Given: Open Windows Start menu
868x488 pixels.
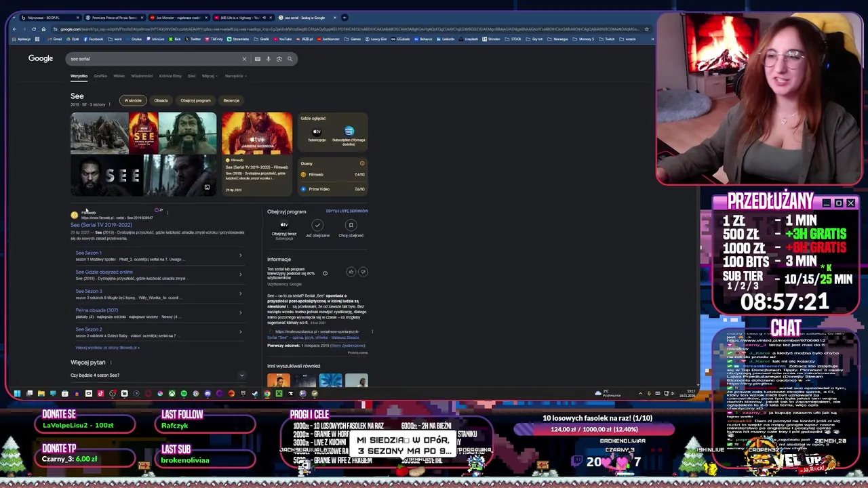Looking at the screenshot, I should point(17,393).
